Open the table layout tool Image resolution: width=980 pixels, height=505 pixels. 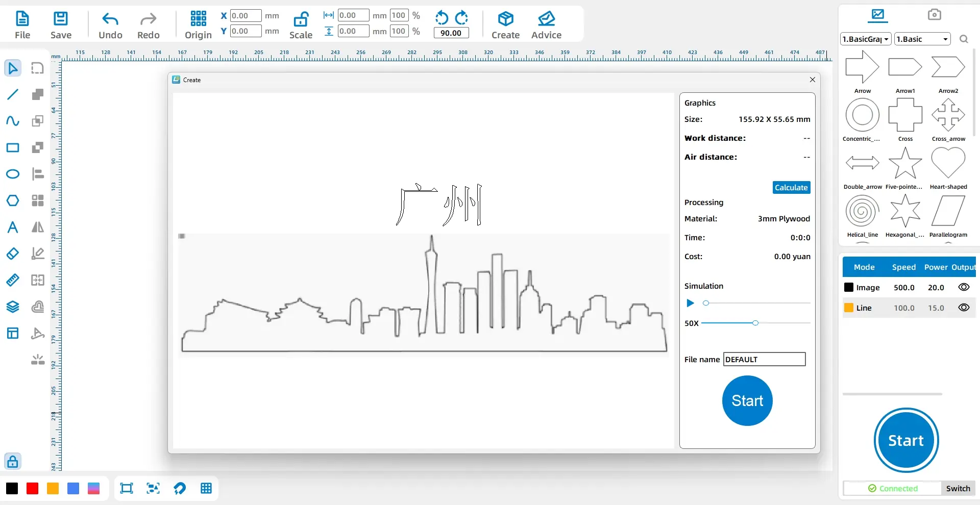click(13, 333)
